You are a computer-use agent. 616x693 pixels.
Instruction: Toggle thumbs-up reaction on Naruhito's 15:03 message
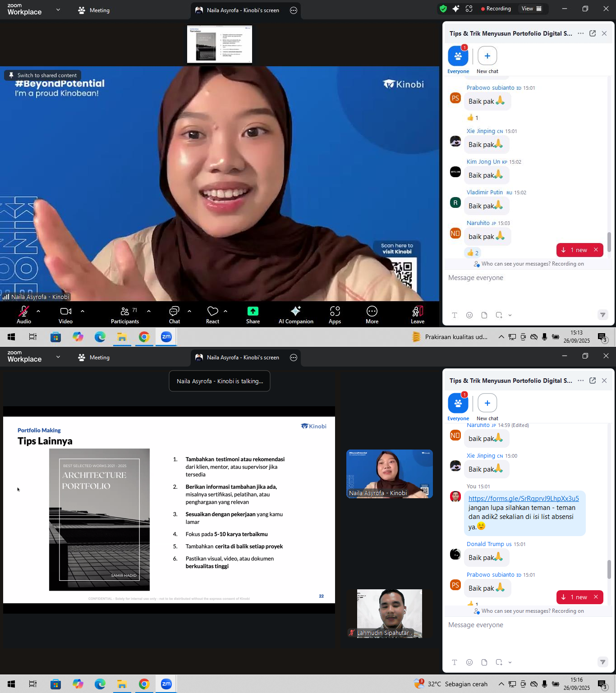473,253
